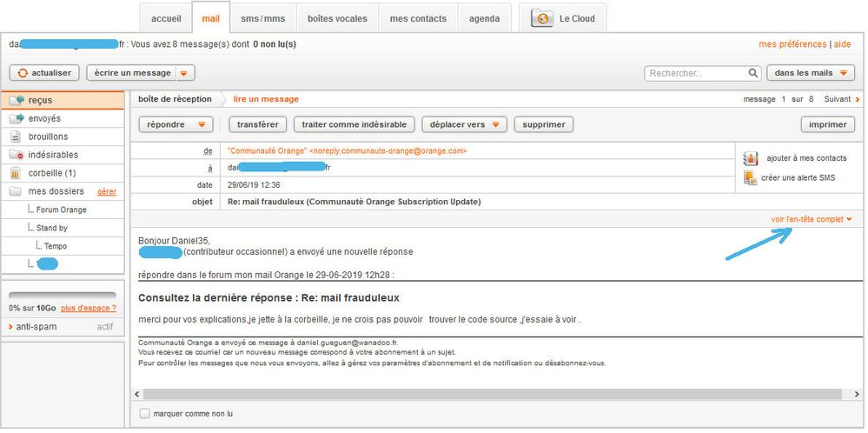
Task: Switch to the accueil tab
Action: (166, 18)
